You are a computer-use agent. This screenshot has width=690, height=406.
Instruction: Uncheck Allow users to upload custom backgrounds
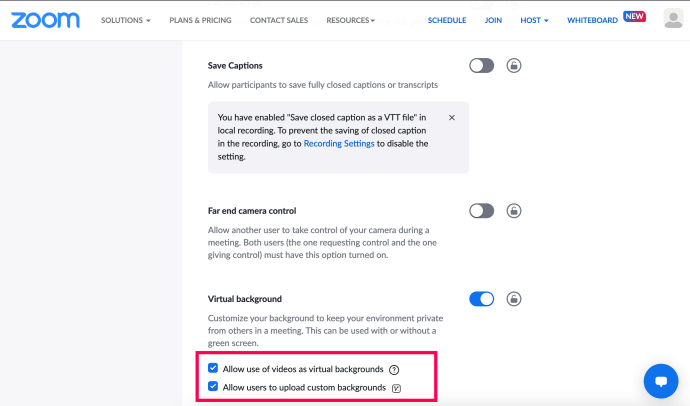point(213,387)
